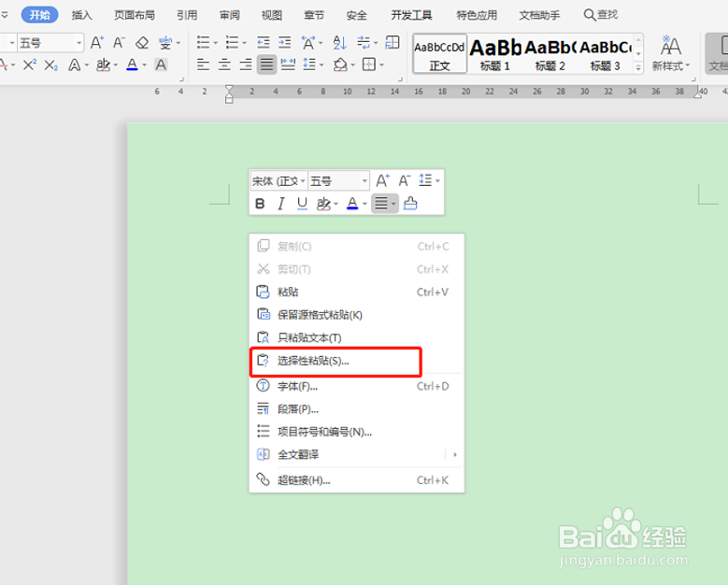Click the shrink font icon in the ribbon
728x585 pixels.
(120, 43)
